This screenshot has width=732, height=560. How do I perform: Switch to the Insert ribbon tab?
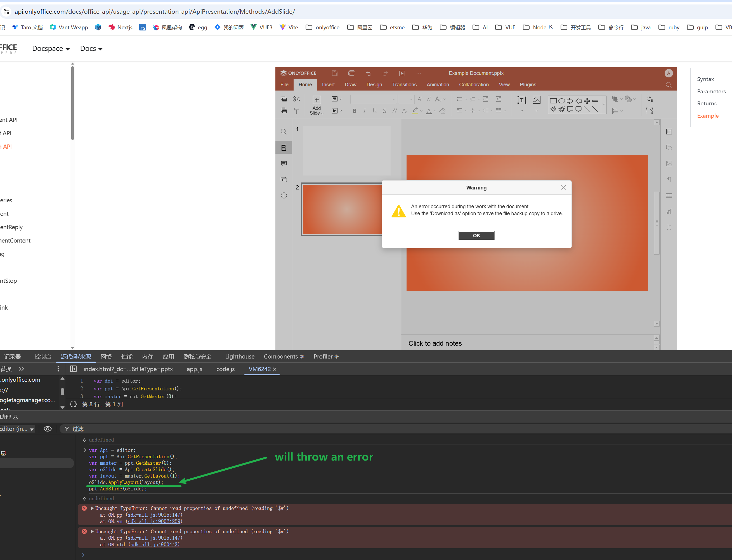tap(328, 85)
